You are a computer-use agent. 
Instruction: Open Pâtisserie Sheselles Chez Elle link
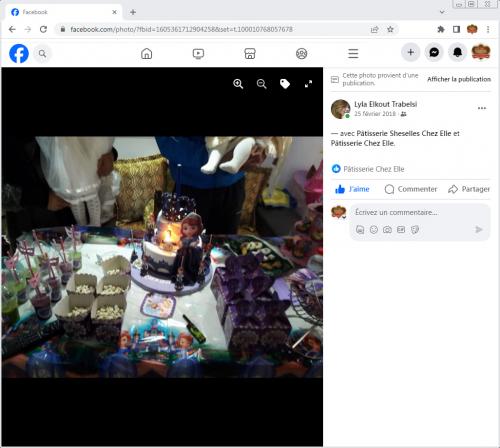click(404, 133)
